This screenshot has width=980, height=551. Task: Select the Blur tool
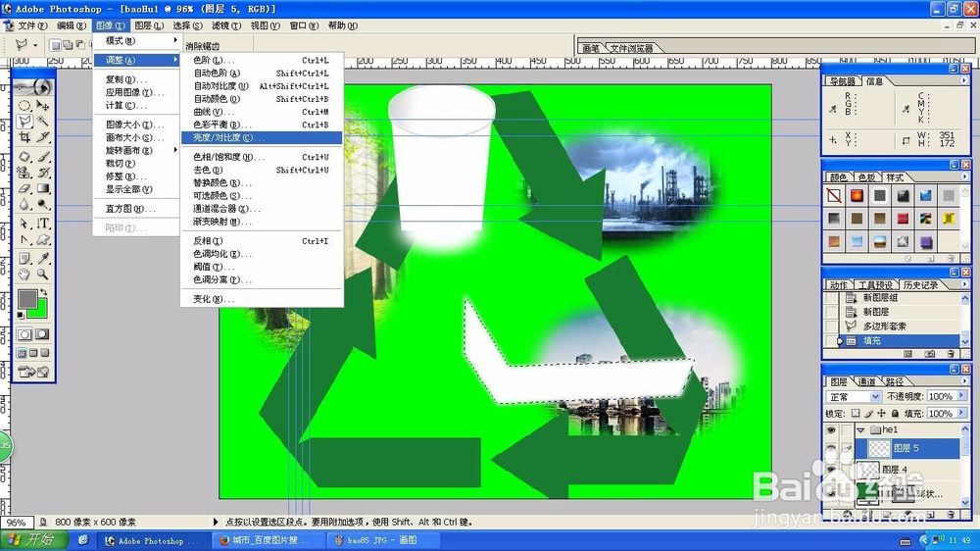point(24,203)
